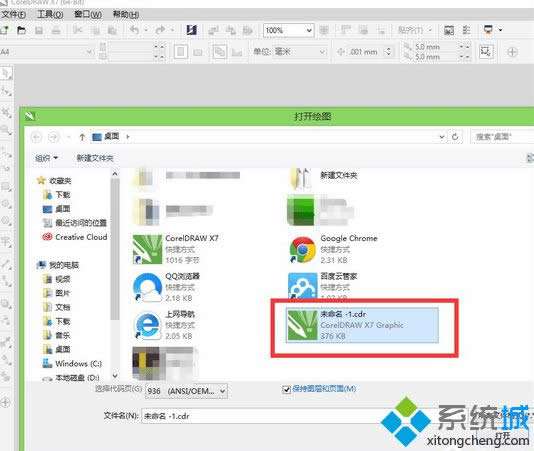This screenshot has height=451, width=534.
Task: Click the Corel search content icon
Action: point(191,30)
